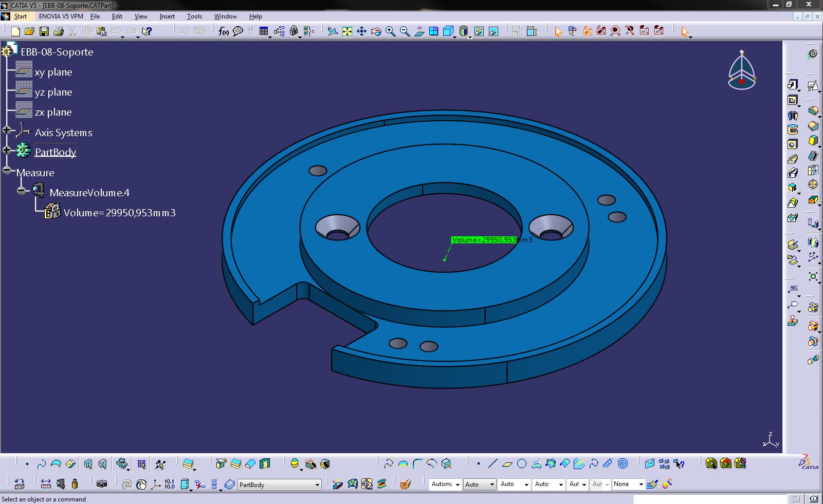
Task: Click the Paste clipboard icon
Action: click(x=102, y=32)
